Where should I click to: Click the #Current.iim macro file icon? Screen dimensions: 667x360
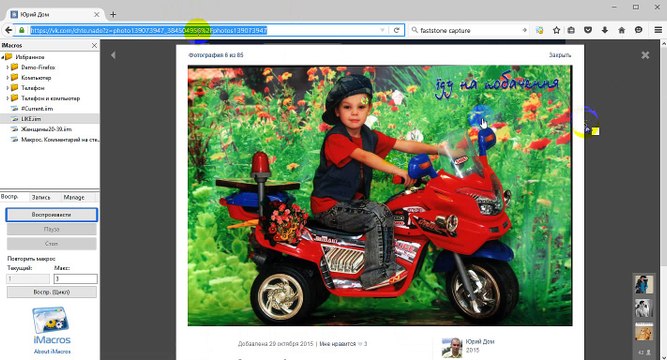point(15,109)
